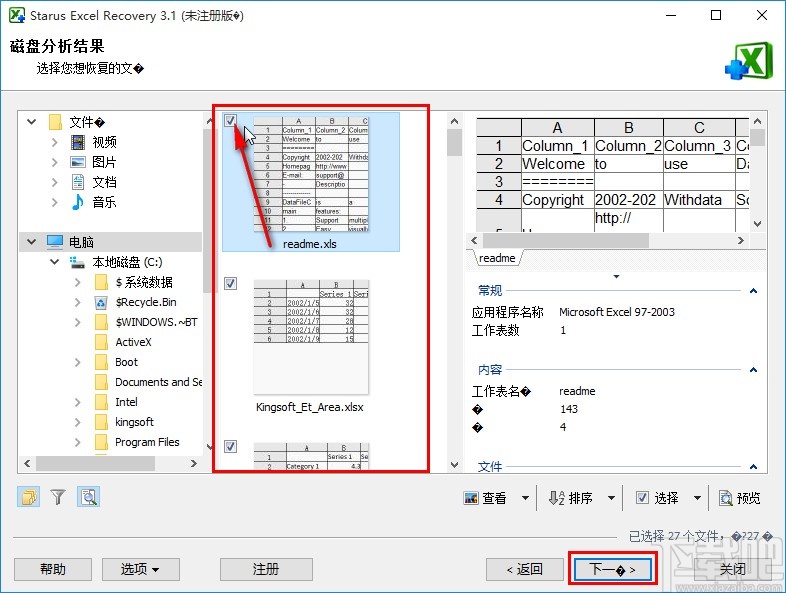This screenshot has height=593, width=786.
Task: Open the 查看 dropdown arrow
Action: [525, 498]
